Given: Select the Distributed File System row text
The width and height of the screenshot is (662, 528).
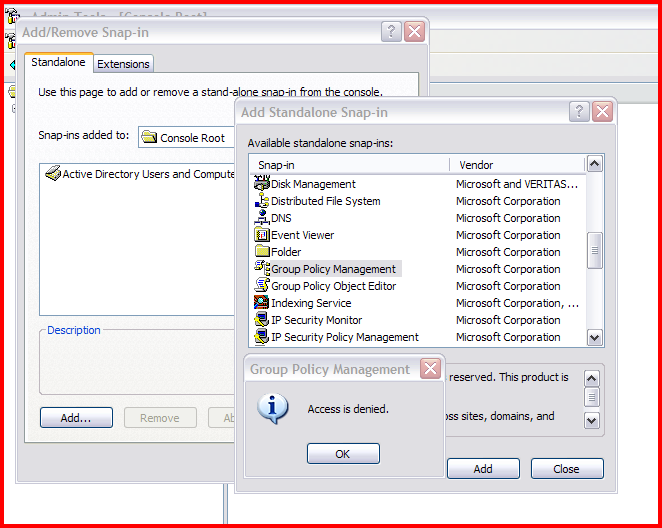Looking at the screenshot, I should (x=326, y=201).
